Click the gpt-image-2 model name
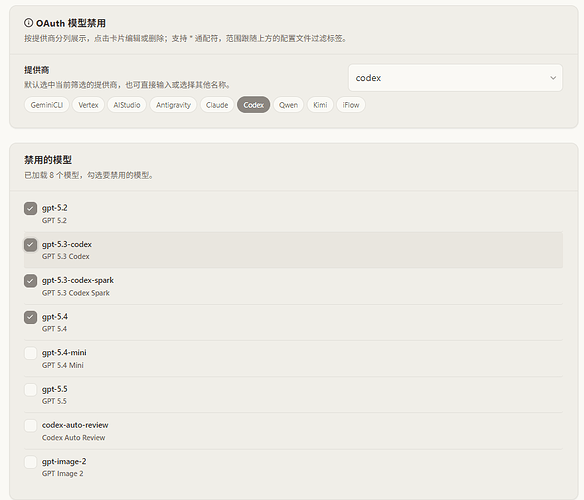 click(x=64, y=461)
